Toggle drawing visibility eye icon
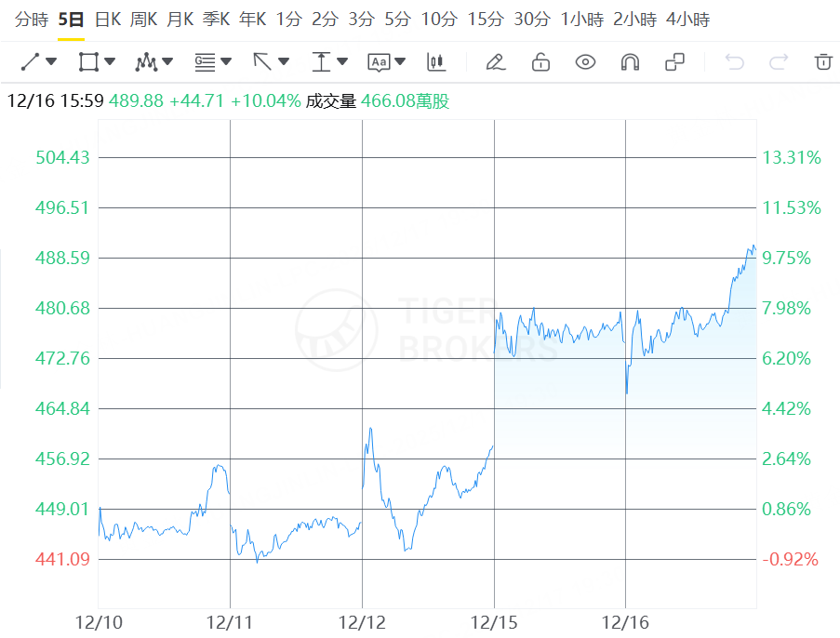This screenshot has width=840, height=638. tap(585, 62)
